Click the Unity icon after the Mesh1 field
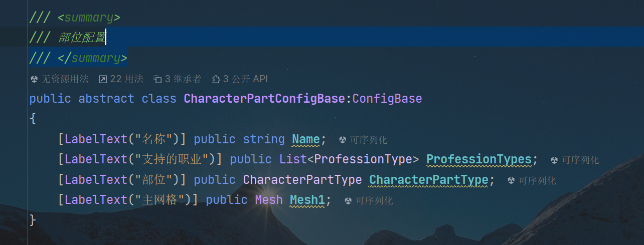This screenshot has height=245, width=644. pyautogui.click(x=348, y=201)
